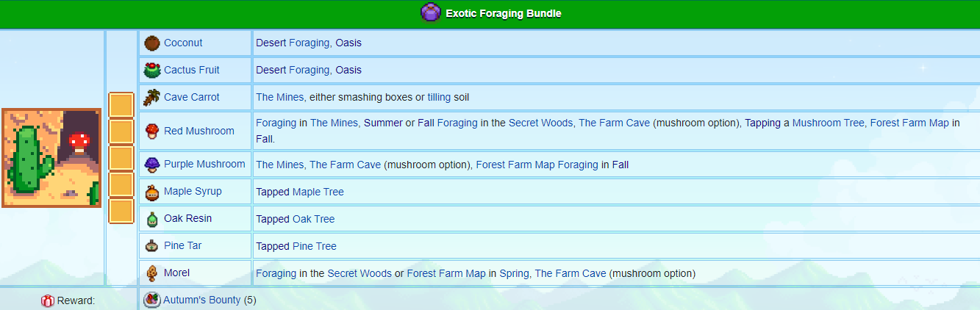980x310 pixels.
Task: Click the Cactus Fruit icon
Action: (152, 71)
